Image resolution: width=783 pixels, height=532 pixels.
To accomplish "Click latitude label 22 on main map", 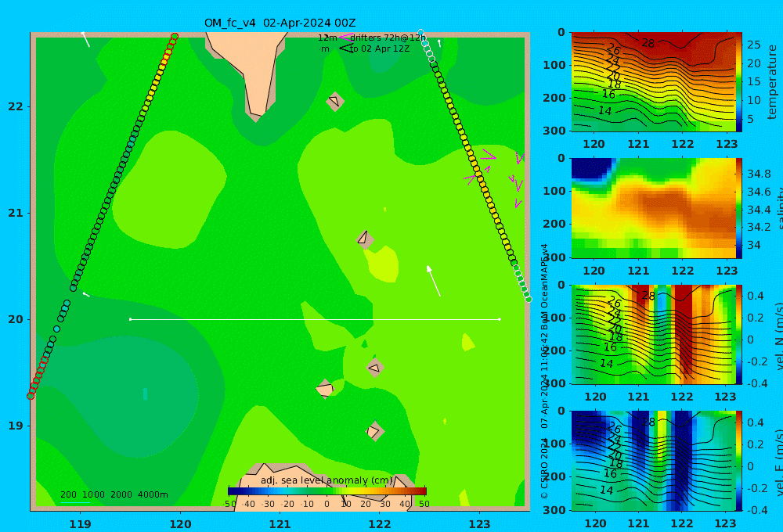I will click(15, 106).
